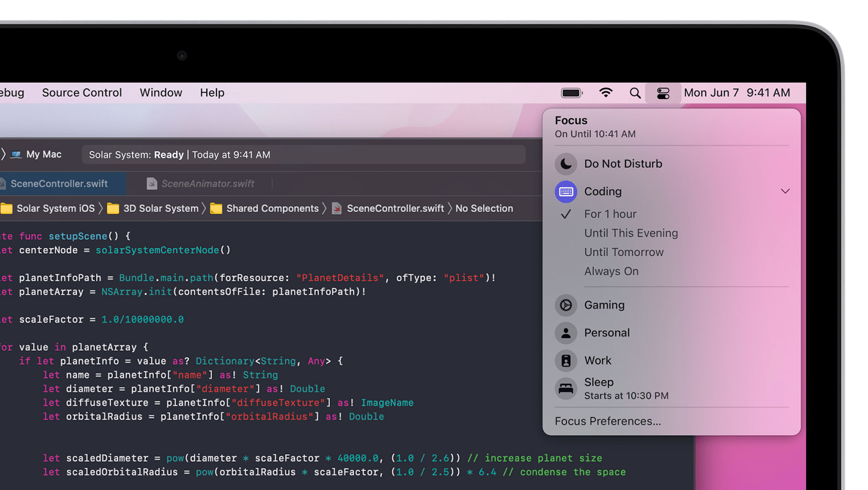The width and height of the screenshot is (868, 490).
Task: Collapse the Coding options chevron
Action: pos(785,191)
